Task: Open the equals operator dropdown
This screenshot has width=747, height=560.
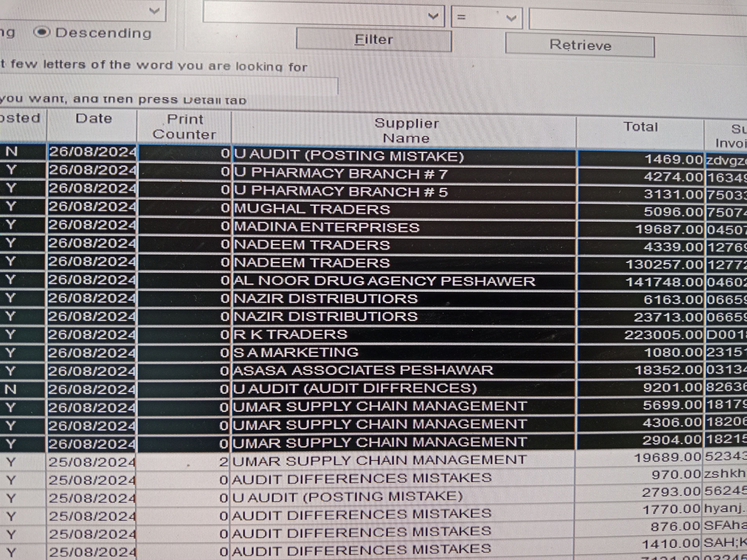Action: 511,18
